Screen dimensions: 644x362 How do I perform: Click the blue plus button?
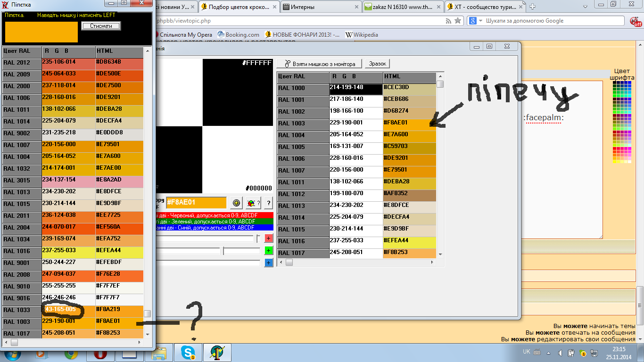[x=269, y=263]
